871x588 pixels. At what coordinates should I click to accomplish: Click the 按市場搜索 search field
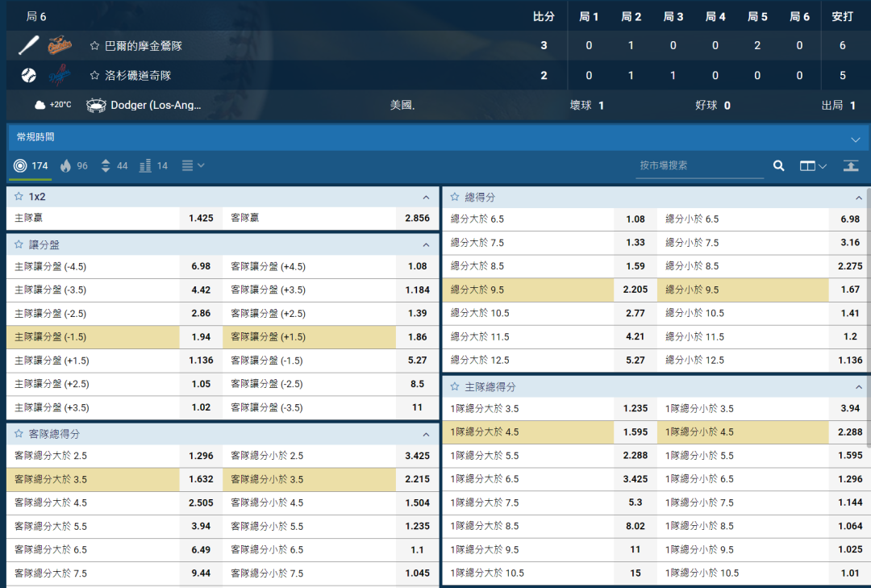[698, 165]
